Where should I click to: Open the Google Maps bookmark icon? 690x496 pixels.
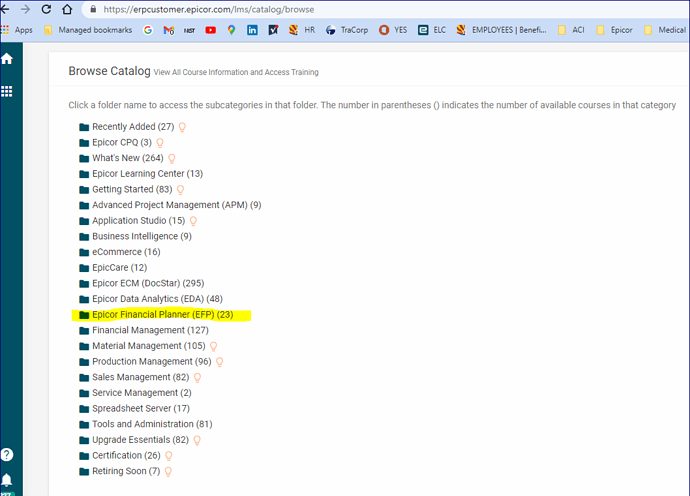(231, 30)
